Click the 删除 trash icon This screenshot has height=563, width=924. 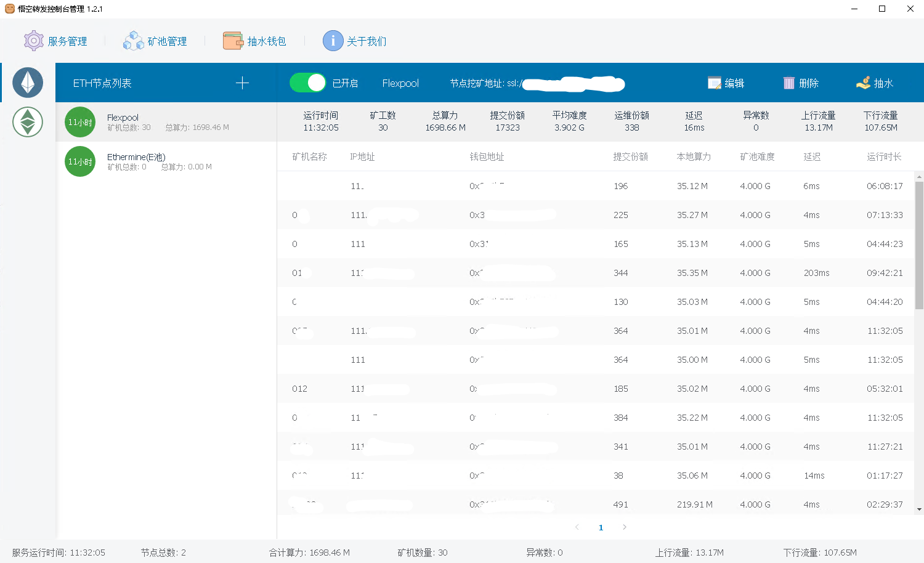point(789,83)
